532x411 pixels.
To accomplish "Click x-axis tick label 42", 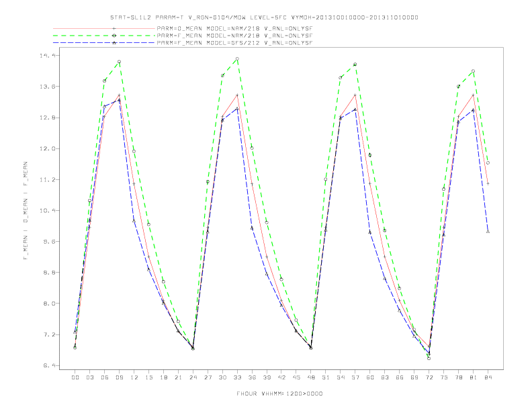I will (x=281, y=377).
